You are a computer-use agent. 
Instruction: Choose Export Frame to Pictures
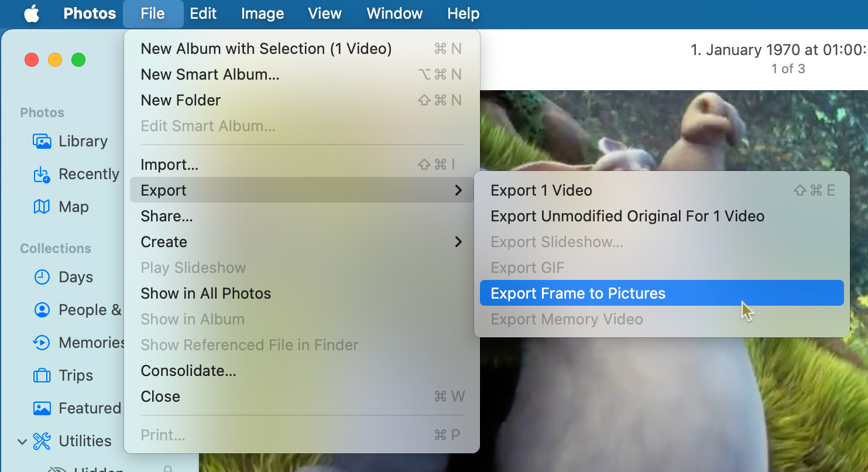tap(662, 293)
